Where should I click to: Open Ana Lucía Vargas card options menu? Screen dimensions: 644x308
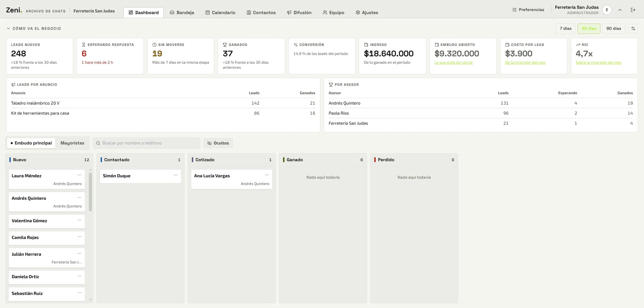pos(267,175)
